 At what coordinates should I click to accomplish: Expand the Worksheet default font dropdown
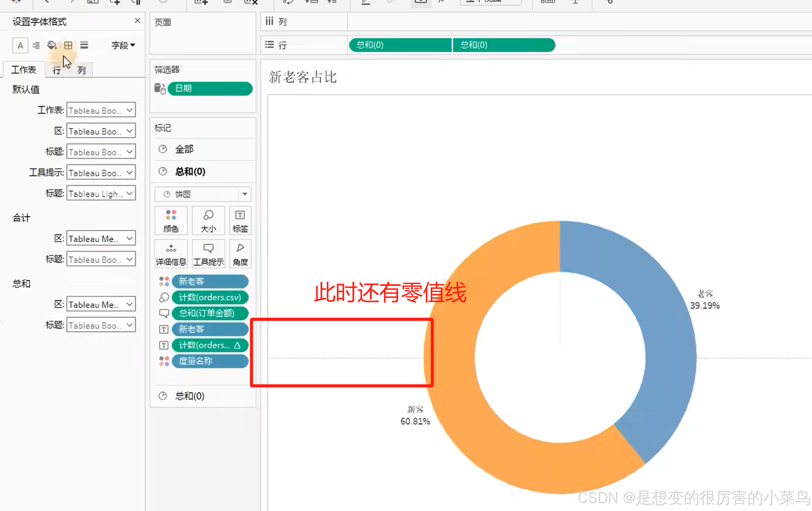(101, 110)
